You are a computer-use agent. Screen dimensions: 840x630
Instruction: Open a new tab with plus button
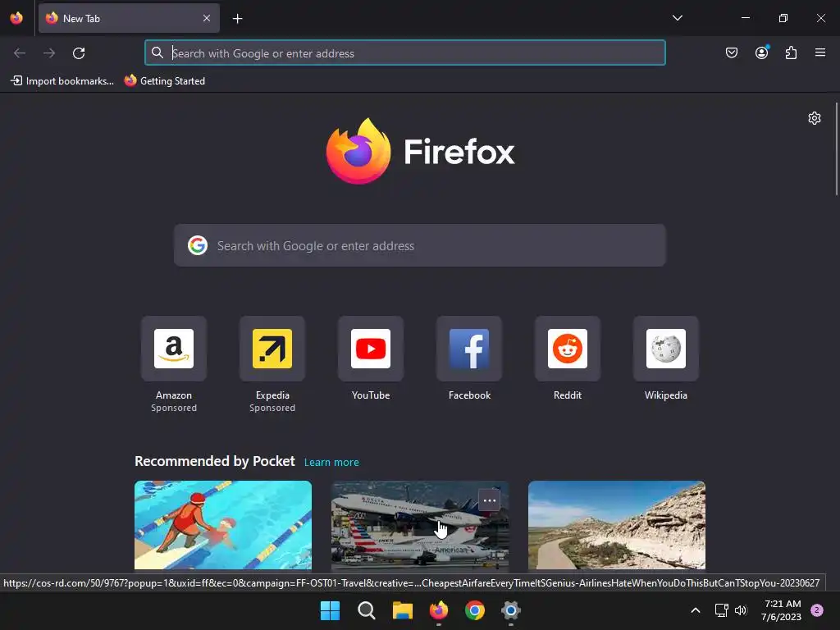pyautogui.click(x=237, y=19)
